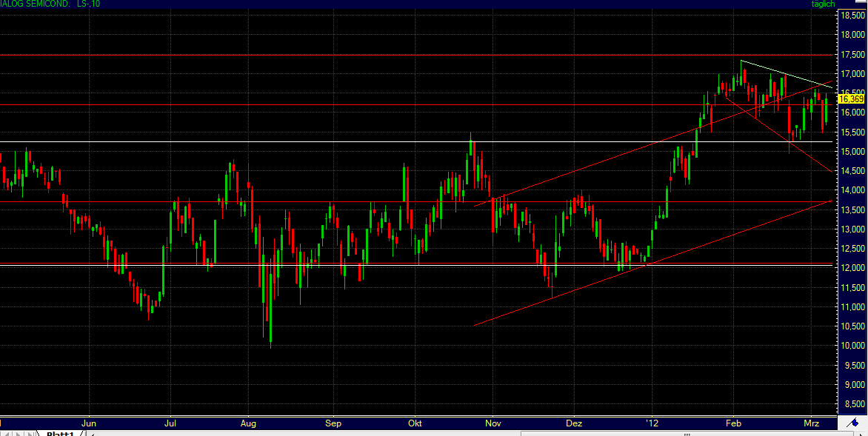This screenshot has width=868, height=436.
Task: Switch to the 'Blatt1' sheet tab
Action: (61, 432)
